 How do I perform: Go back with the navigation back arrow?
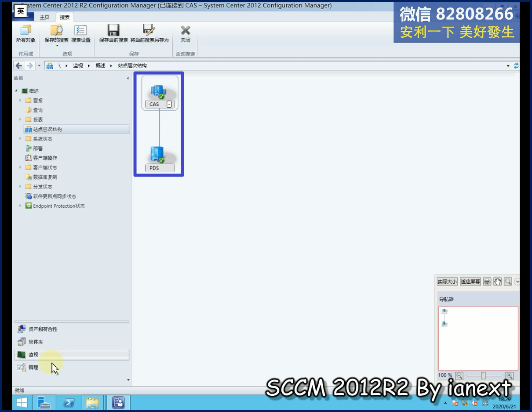(18, 65)
